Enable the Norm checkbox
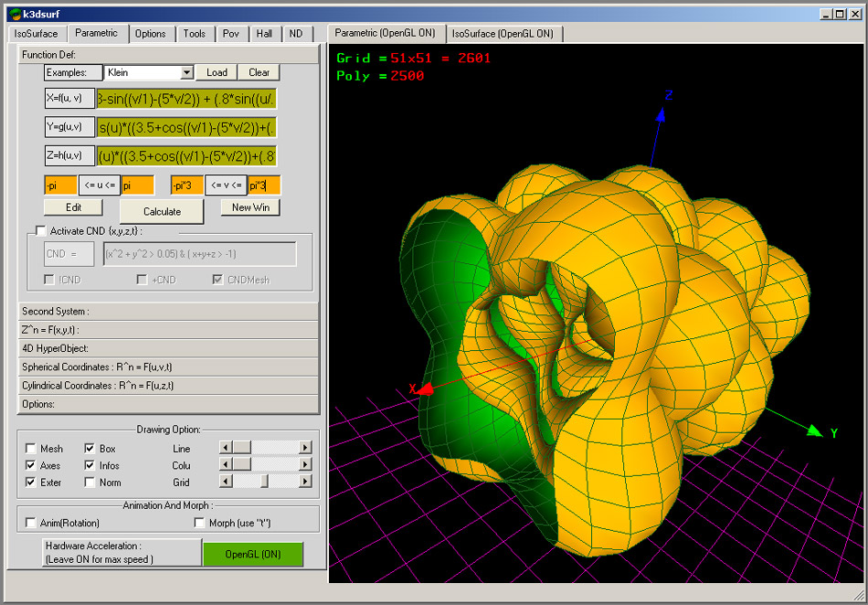This screenshot has width=868, height=605. pyautogui.click(x=90, y=483)
